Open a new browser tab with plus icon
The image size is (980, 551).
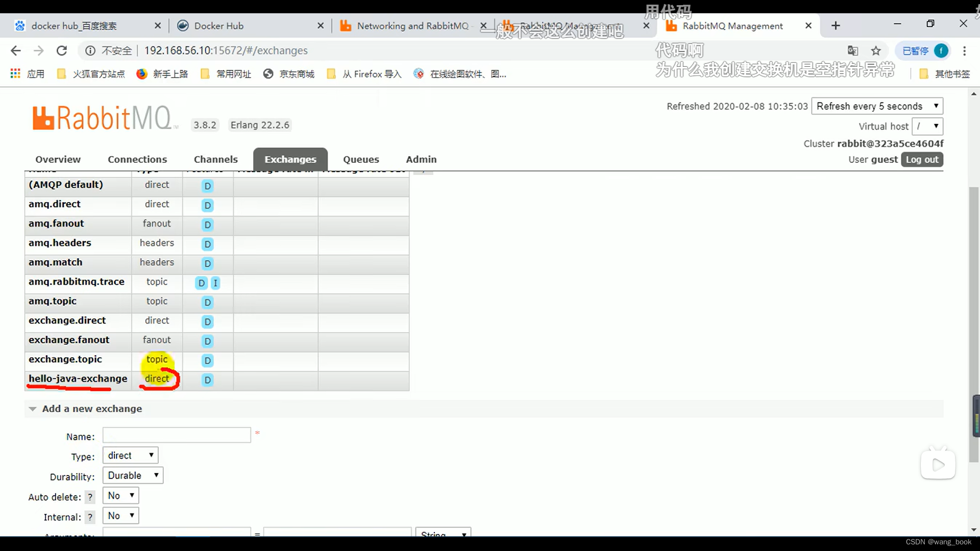tap(836, 26)
